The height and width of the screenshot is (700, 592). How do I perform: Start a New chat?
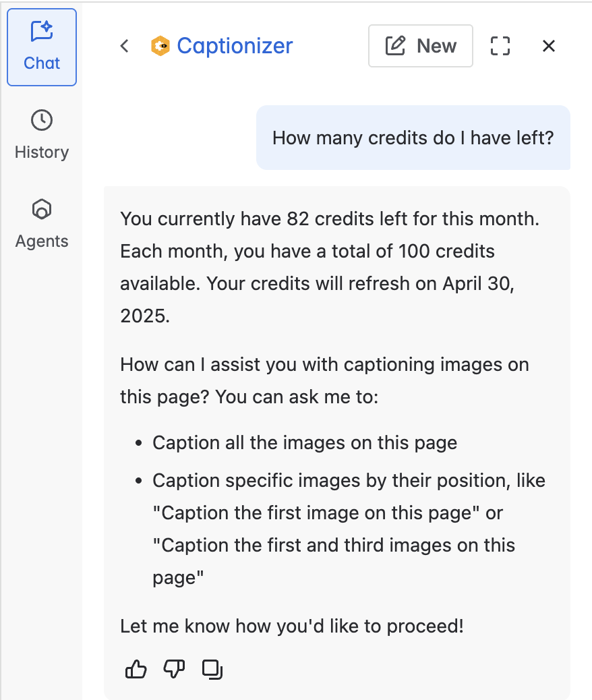421,46
